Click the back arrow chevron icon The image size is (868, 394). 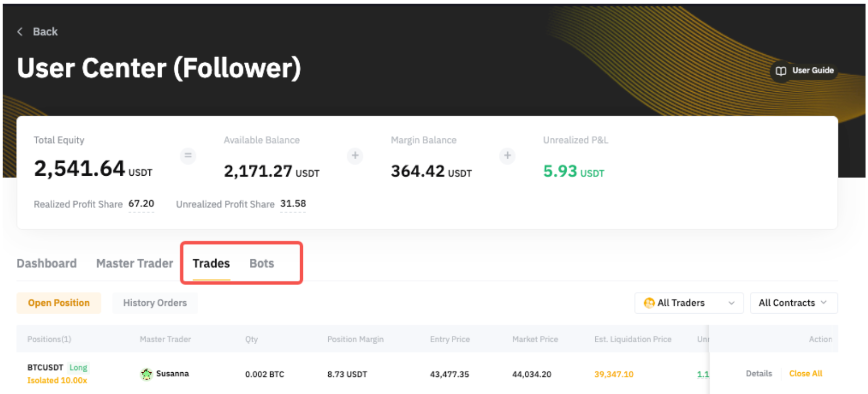(20, 32)
